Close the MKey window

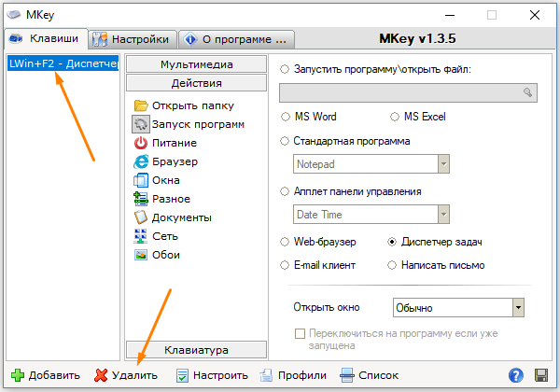coord(535,15)
